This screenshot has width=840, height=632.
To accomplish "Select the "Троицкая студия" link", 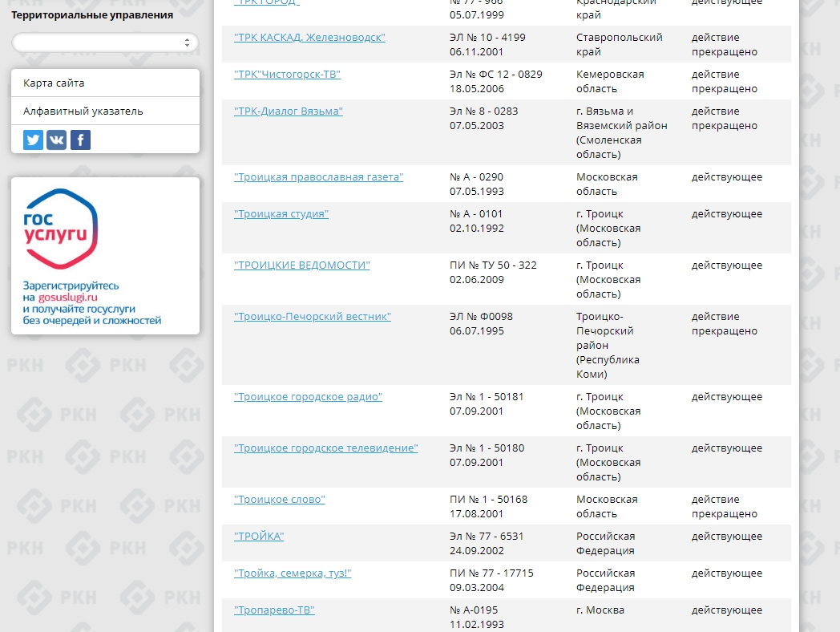I will [x=281, y=214].
